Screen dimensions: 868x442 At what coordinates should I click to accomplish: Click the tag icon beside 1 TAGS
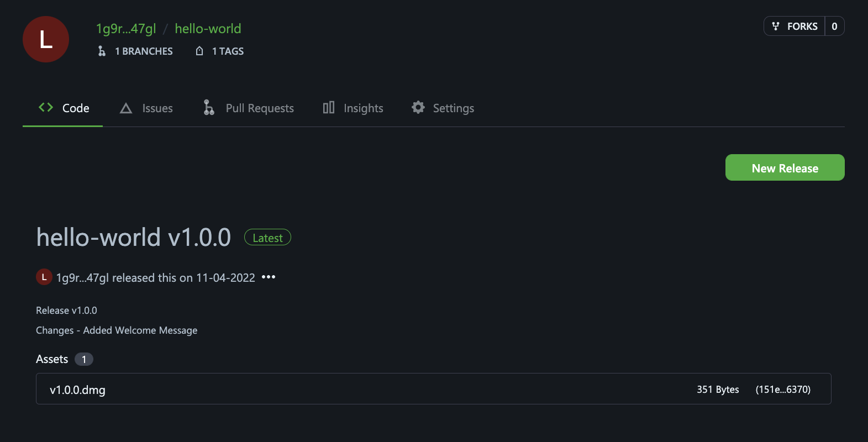point(199,51)
